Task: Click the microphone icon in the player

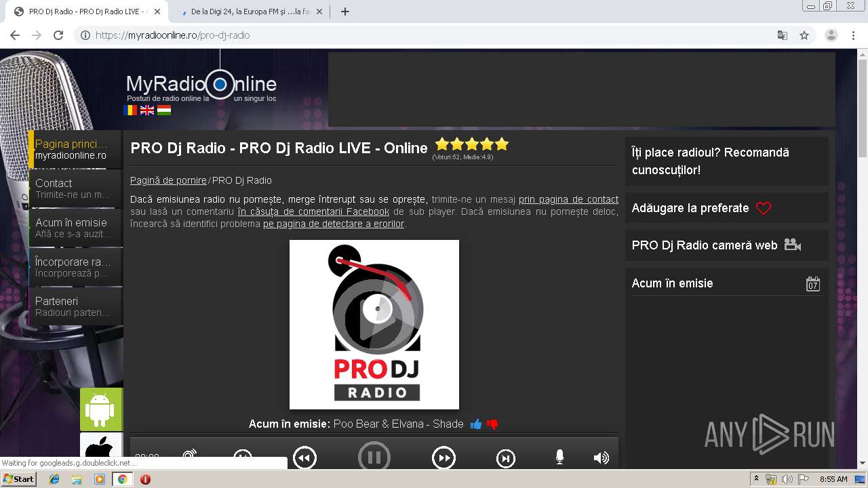Action: [559, 457]
